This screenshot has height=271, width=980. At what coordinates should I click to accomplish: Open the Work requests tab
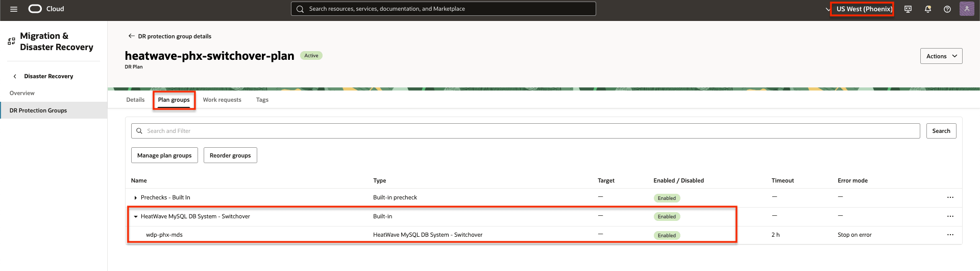pos(222,100)
